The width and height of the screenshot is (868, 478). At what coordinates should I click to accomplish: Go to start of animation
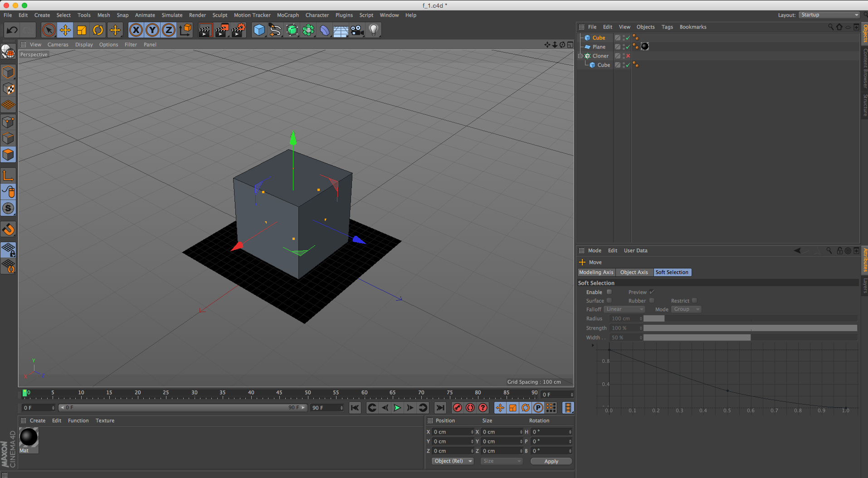[x=355, y=408]
